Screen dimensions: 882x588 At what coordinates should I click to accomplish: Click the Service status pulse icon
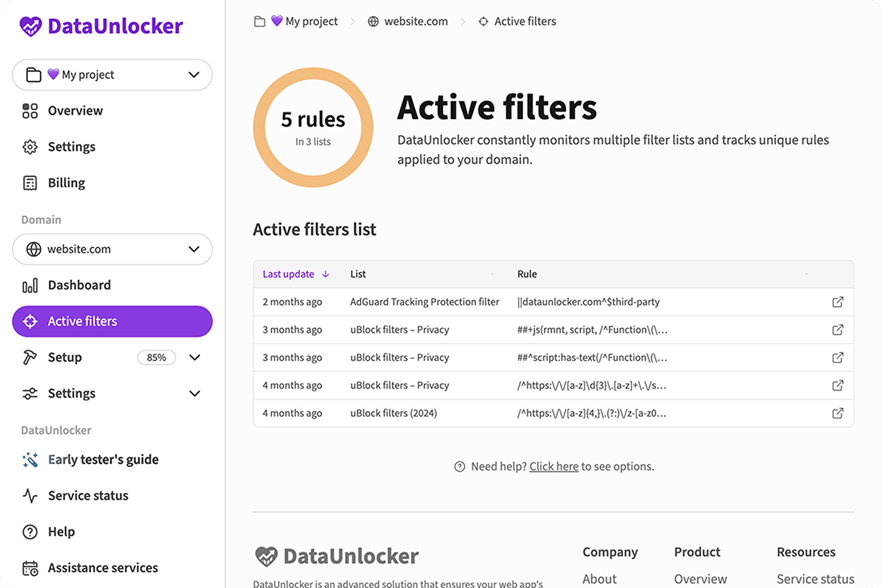click(30, 496)
